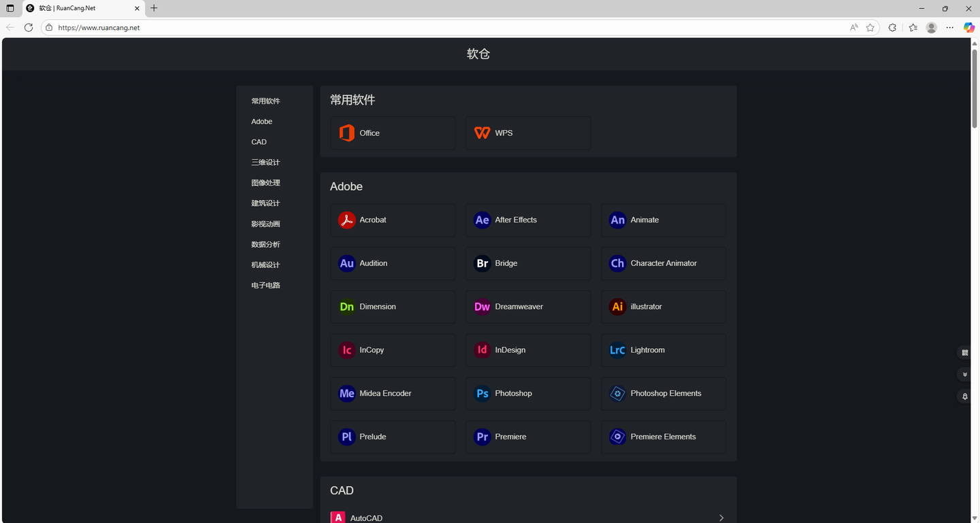The width and height of the screenshot is (980, 523).
Task: Click the Acrobat red PDF icon
Action: coord(347,220)
